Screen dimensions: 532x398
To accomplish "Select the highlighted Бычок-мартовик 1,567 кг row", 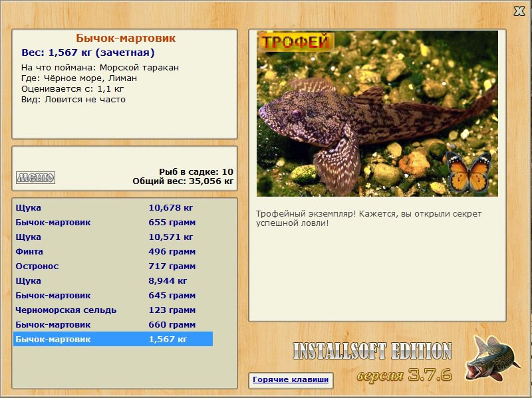I will pyautogui.click(x=113, y=339).
